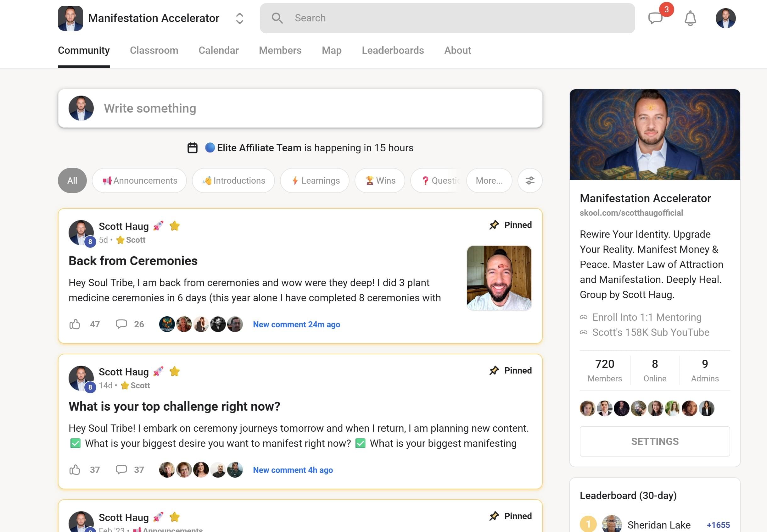Click last member avatar in sidebar row

click(706, 408)
